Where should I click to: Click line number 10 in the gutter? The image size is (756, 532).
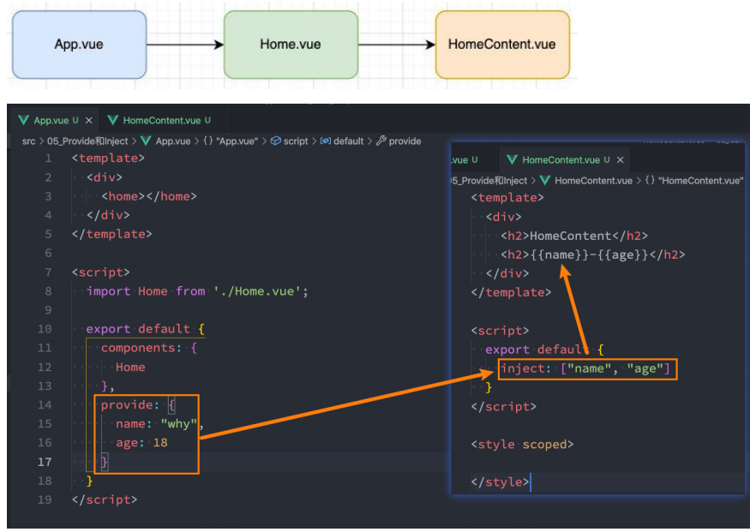tap(45, 329)
